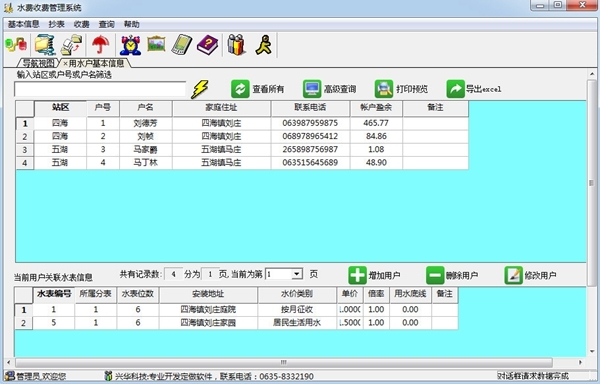Viewport: 600px width, 384px height.
Task: Expand the current page number dropdown
Action: (297, 274)
